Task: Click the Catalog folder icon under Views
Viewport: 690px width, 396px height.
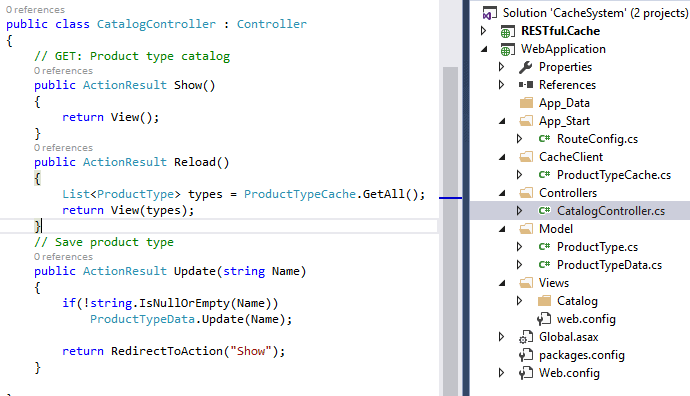Action: click(x=544, y=301)
